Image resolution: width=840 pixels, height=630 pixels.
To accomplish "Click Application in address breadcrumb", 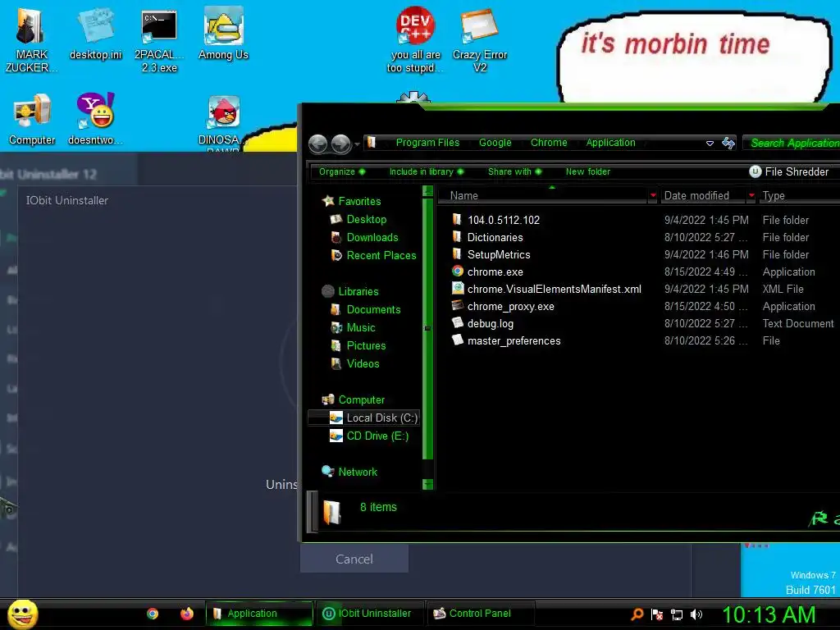I will [x=610, y=143].
